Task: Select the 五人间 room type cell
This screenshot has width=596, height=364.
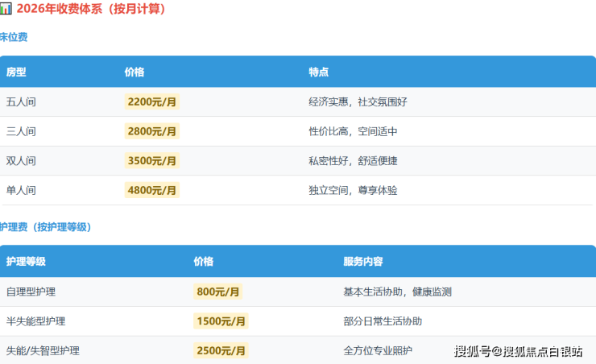Action: 21,102
